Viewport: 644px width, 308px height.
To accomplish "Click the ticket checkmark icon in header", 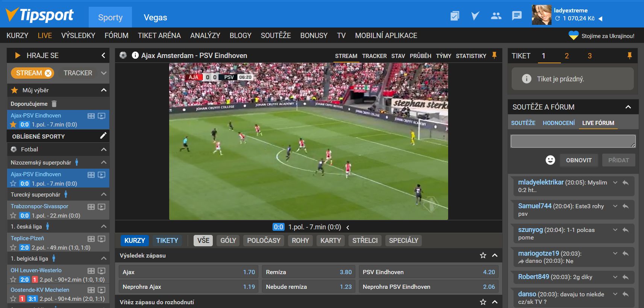I will (x=455, y=16).
